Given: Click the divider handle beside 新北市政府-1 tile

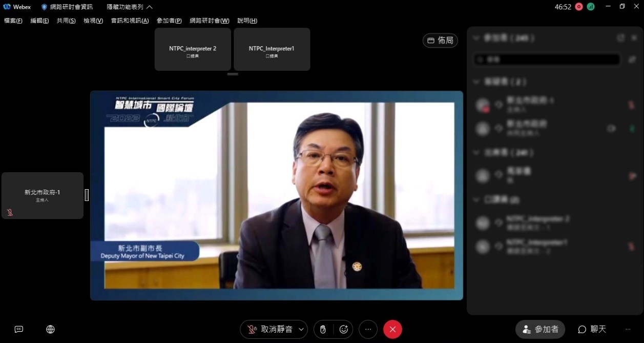Looking at the screenshot, I should coord(87,195).
